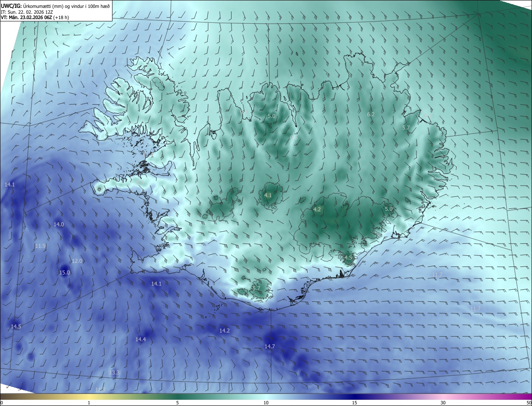This screenshot has width=532, height=406.
Task: Select the 14.0 value label
Action: [x=59, y=225]
